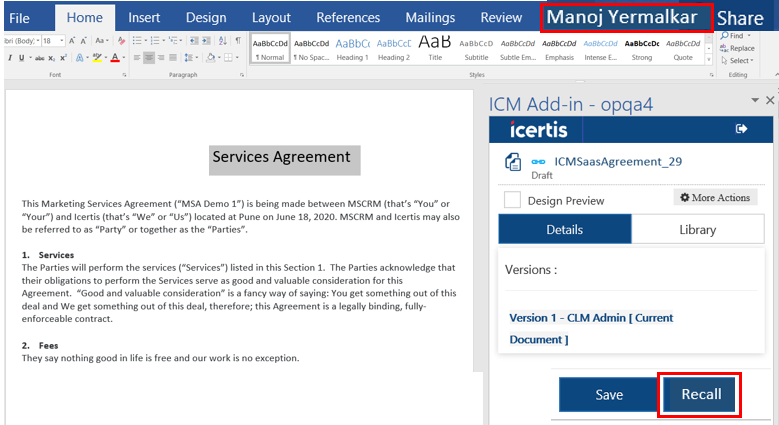779x425 pixels.
Task: Click the chain link icon beside ICMSaasAgreement_29
Action: (x=538, y=162)
